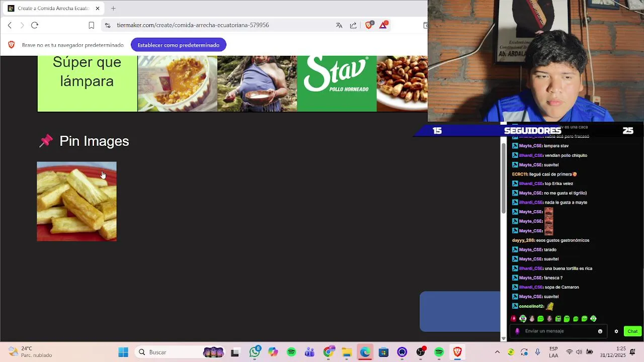
Task: Open the weather widget 24°C
Action: (x=30, y=352)
